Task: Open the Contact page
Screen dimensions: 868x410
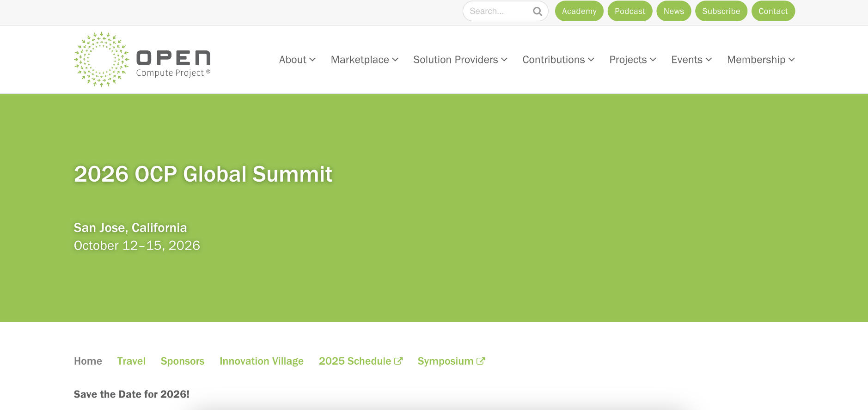Action: (x=773, y=11)
